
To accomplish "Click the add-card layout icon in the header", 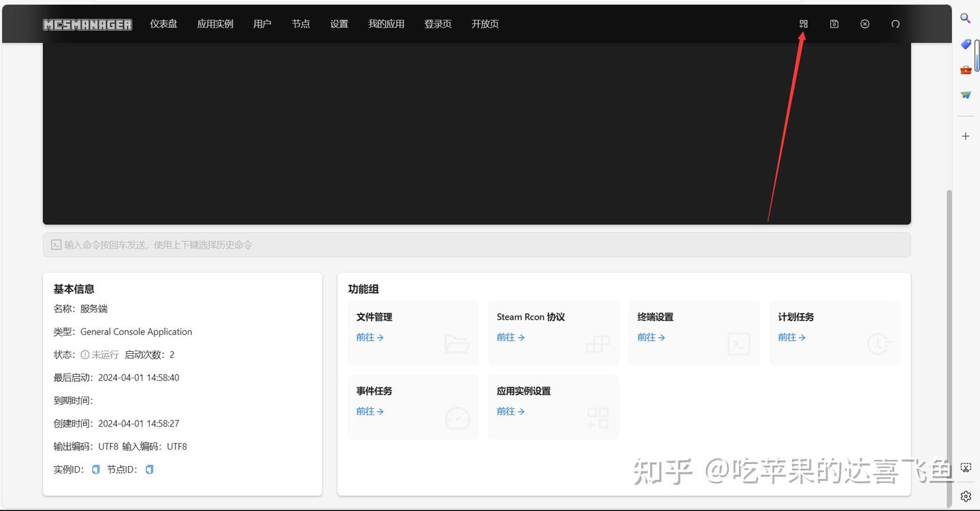I will [x=803, y=24].
